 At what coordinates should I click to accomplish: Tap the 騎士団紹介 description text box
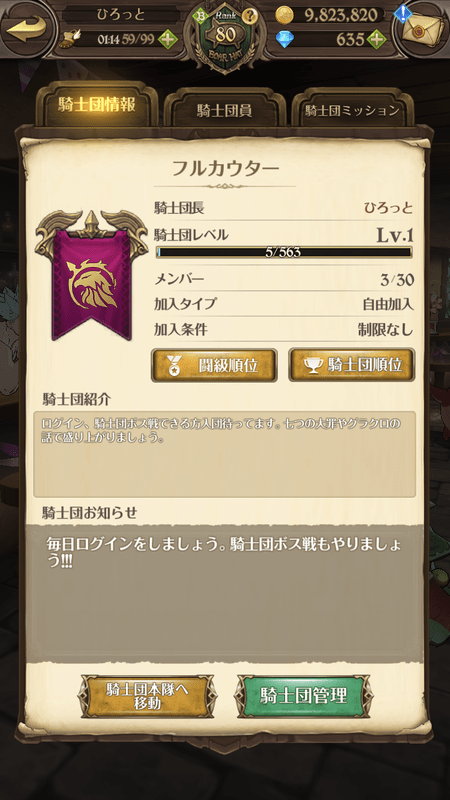(224, 454)
